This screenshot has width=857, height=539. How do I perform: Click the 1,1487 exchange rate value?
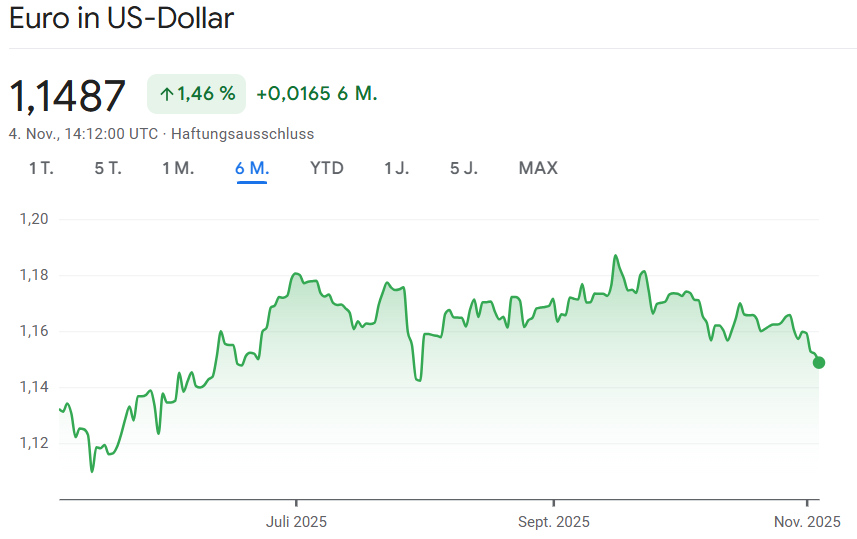click(68, 95)
